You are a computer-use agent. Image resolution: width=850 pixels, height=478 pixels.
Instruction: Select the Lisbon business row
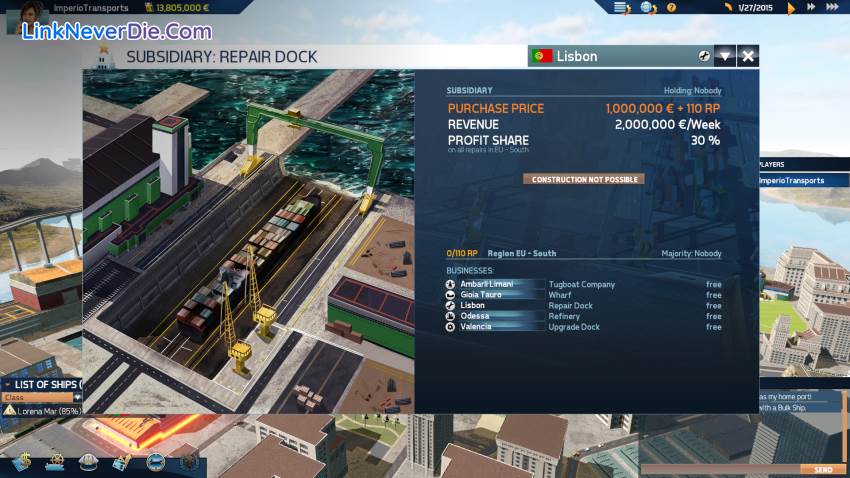583,306
